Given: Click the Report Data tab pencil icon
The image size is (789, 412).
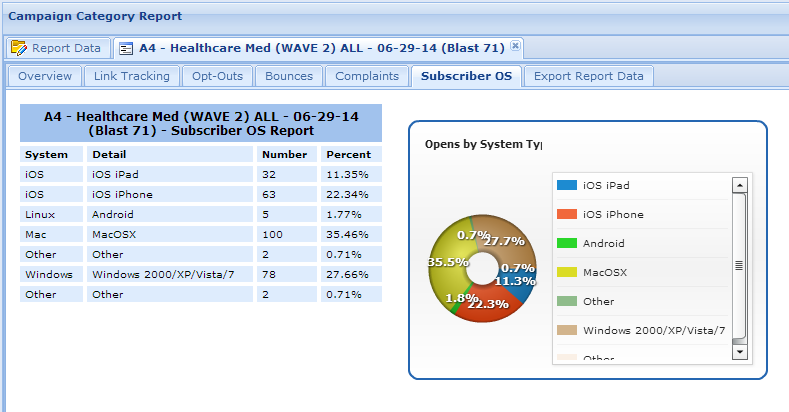Looking at the screenshot, I should 19,47.
